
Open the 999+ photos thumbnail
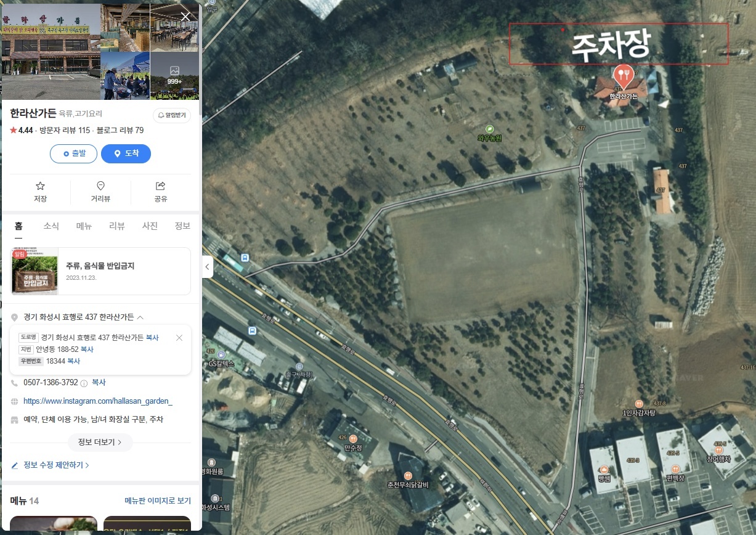tap(174, 76)
